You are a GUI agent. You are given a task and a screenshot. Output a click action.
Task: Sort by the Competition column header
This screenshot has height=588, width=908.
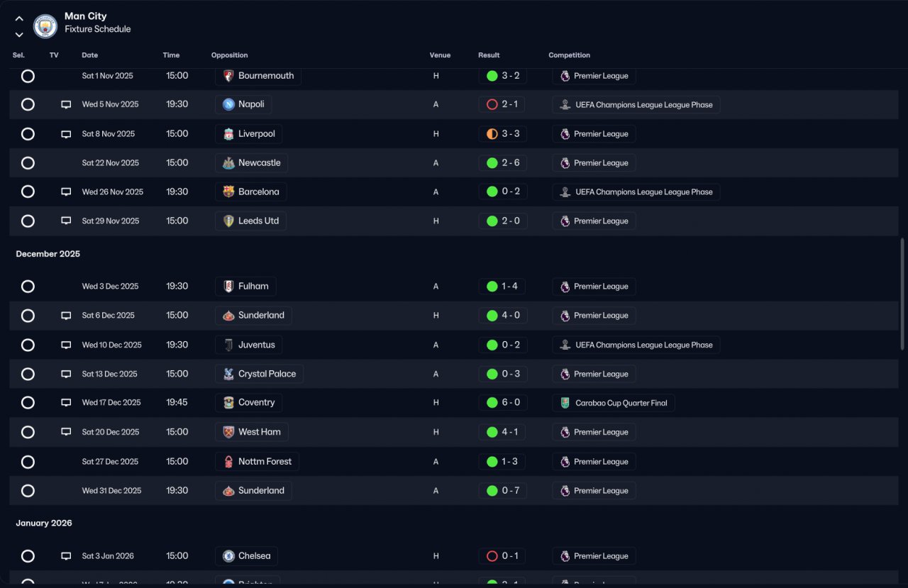(x=569, y=55)
